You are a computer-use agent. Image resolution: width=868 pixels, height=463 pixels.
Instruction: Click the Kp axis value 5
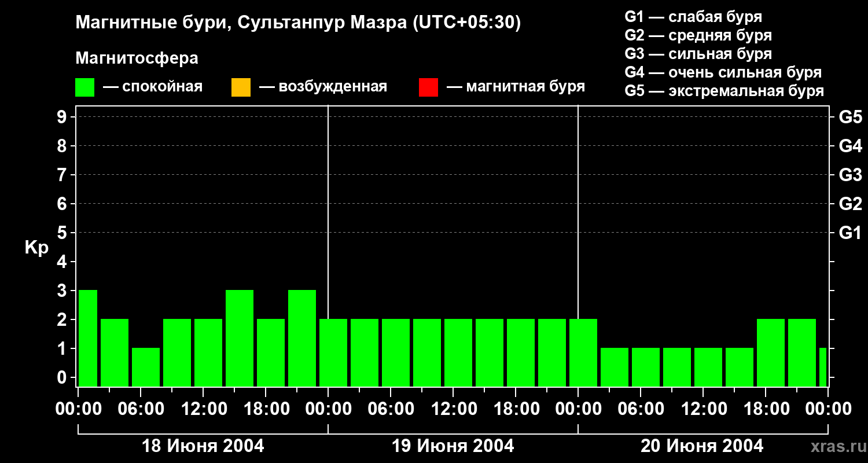tap(63, 233)
